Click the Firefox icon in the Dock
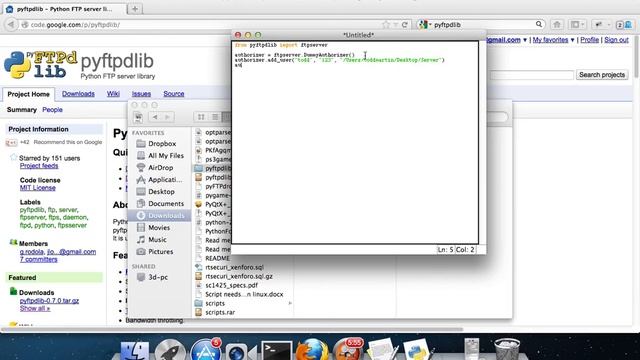This screenshot has width=640, height=360. [311, 350]
